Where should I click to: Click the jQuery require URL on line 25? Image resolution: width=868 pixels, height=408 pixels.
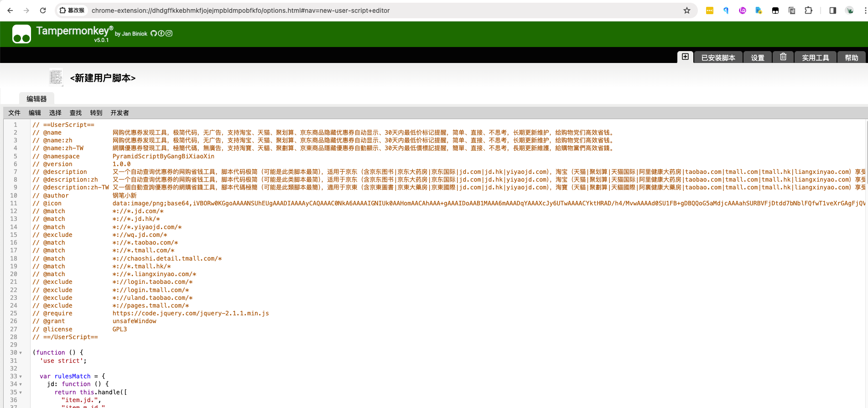(191, 313)
